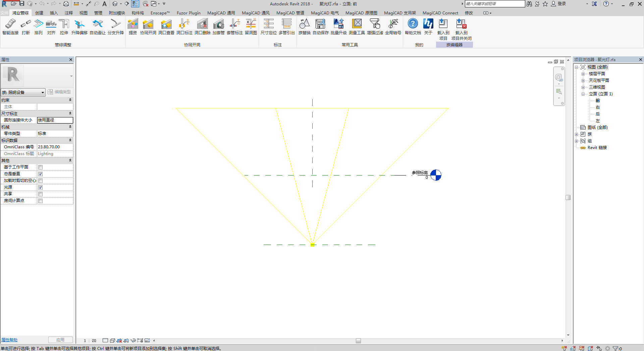Toggle the 基于工作平面 checkbox
Image resolution: width=644 pixels, height=351 pixels.
40,167
